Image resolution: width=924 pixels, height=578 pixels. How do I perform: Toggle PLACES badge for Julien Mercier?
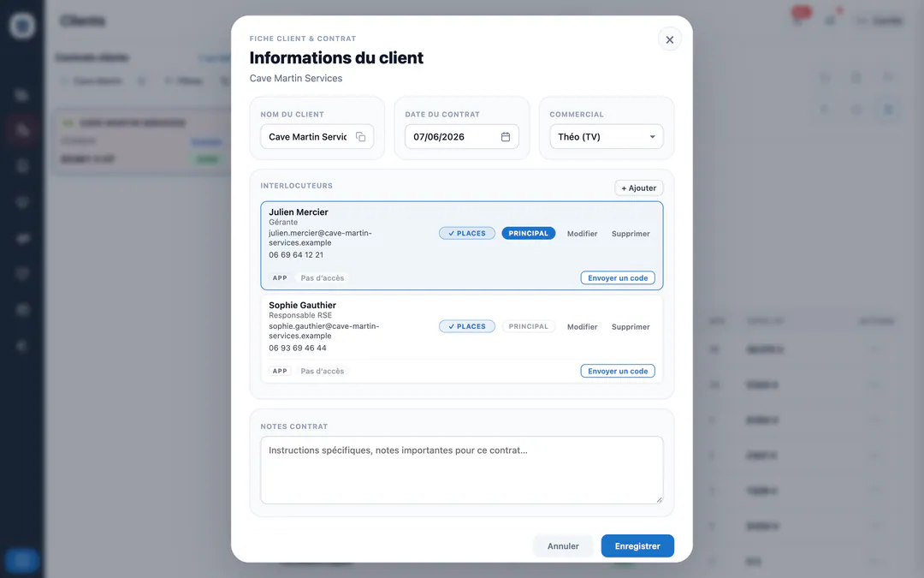(467, 234)
